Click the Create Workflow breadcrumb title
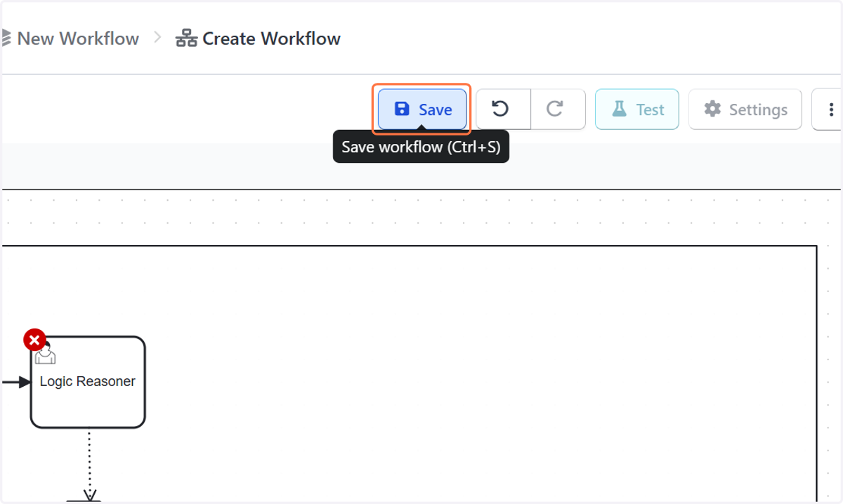Screen dimensions: 843x504 [x=271, y=39]
